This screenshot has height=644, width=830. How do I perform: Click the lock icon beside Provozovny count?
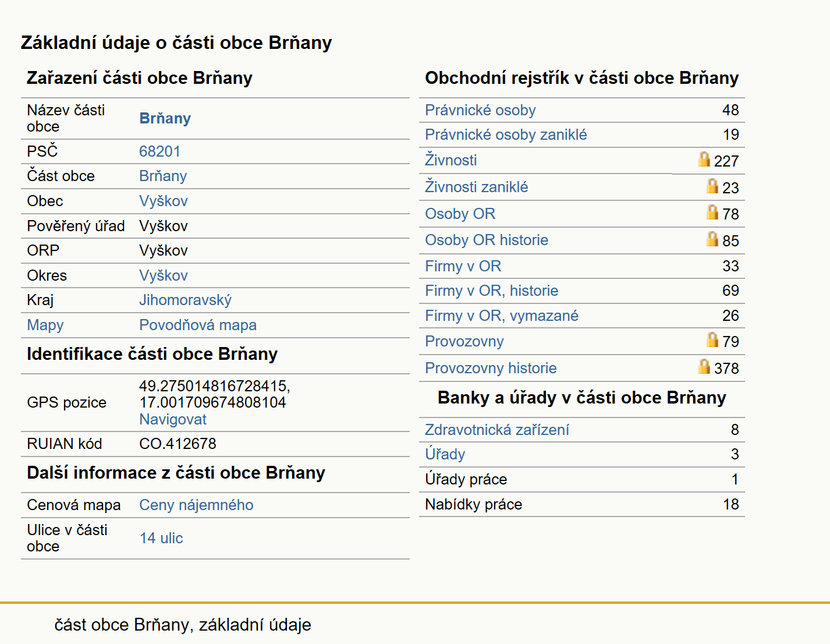click(x=712, y=339)
